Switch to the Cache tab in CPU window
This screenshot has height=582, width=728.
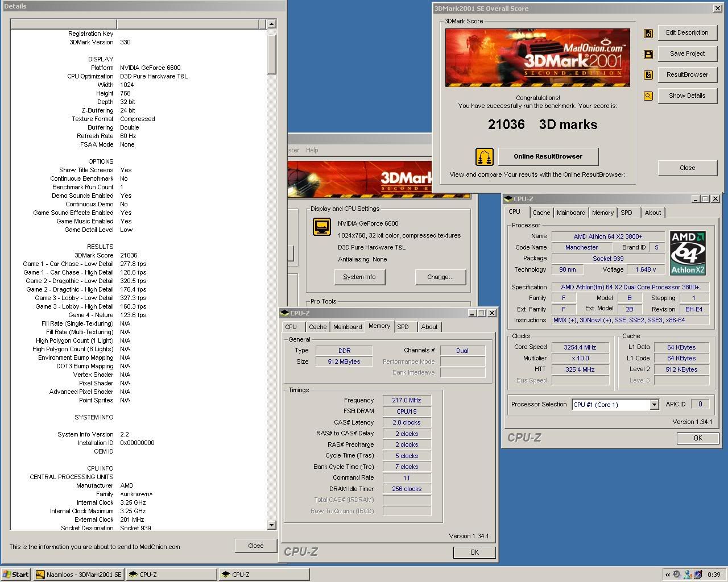pyautogui.click(x=541, y=213)
